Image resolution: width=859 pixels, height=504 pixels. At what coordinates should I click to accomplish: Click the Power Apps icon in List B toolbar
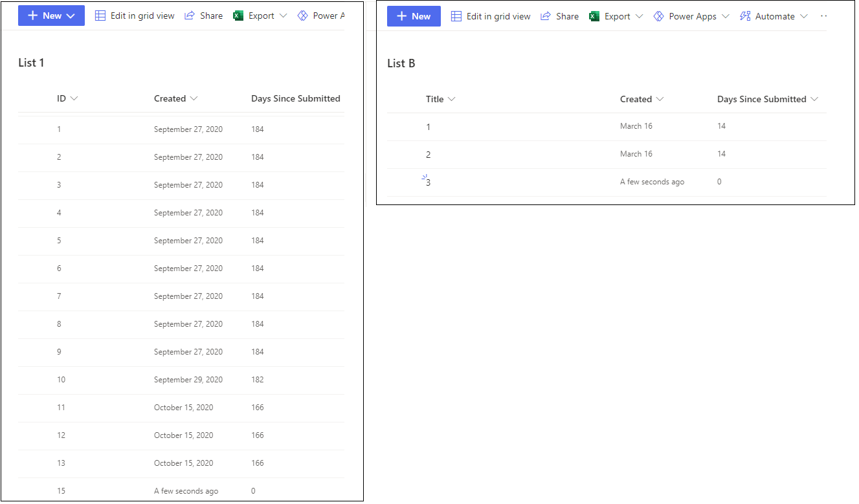(658, 16)
